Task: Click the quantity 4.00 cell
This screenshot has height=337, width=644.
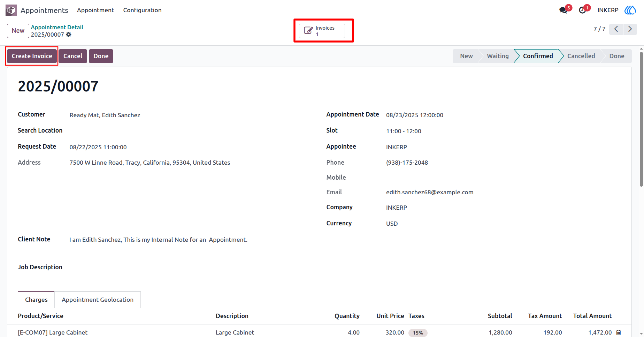Action: pos(354,332)
